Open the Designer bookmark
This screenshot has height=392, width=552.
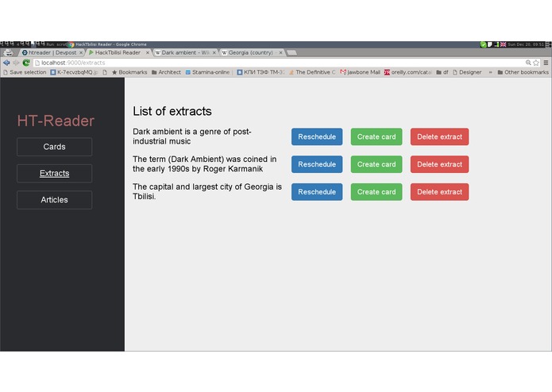tap(467, 72)
